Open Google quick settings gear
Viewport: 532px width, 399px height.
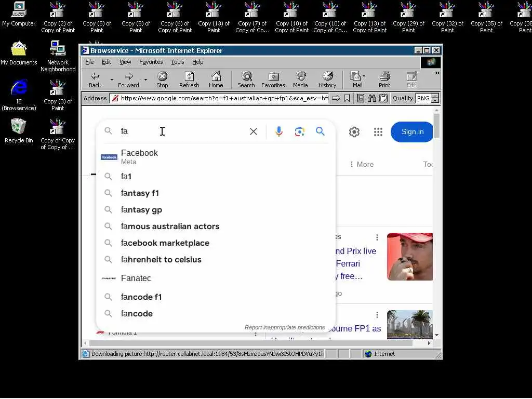pyautogui.click(x=354, y=131)
